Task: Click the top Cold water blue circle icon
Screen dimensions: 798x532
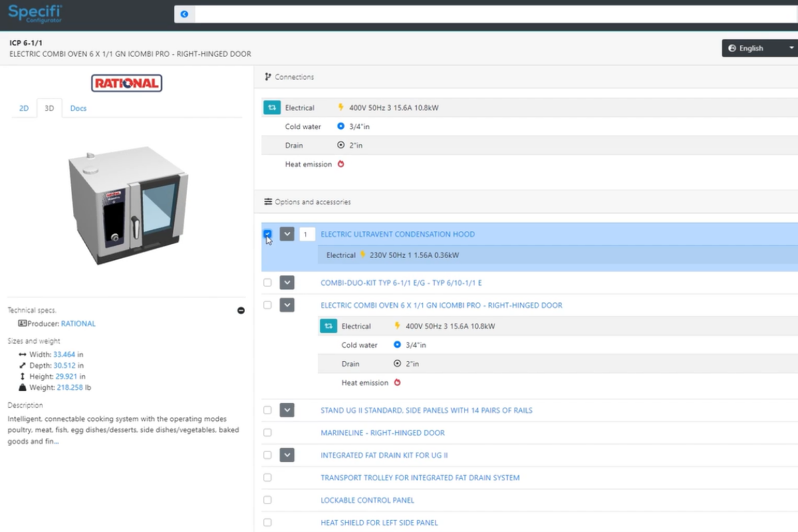Action: pyautogui.click(x=340, y=126)
